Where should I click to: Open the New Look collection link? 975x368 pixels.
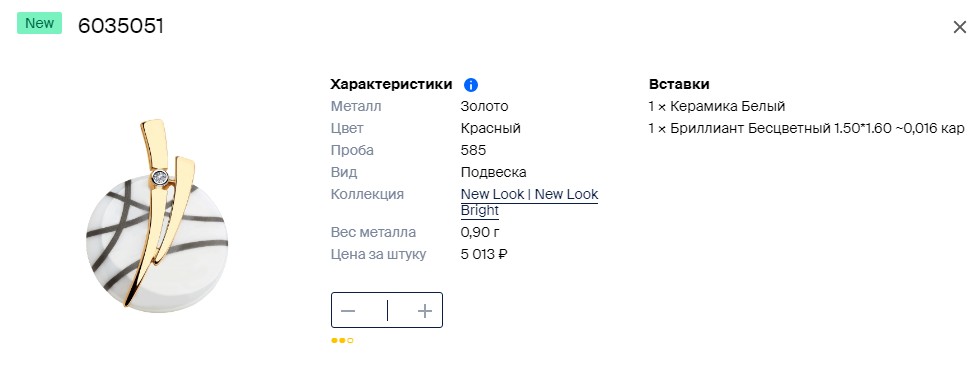pos(492,194)
